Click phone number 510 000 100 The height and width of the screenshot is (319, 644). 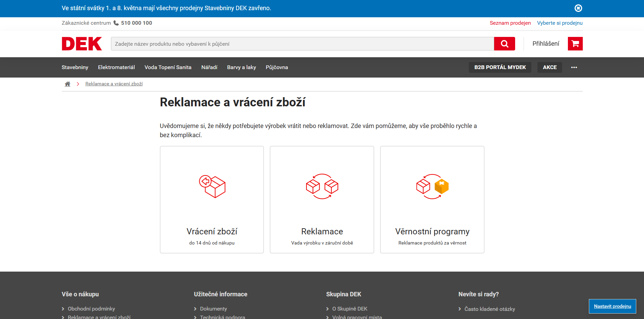[137, 23]
